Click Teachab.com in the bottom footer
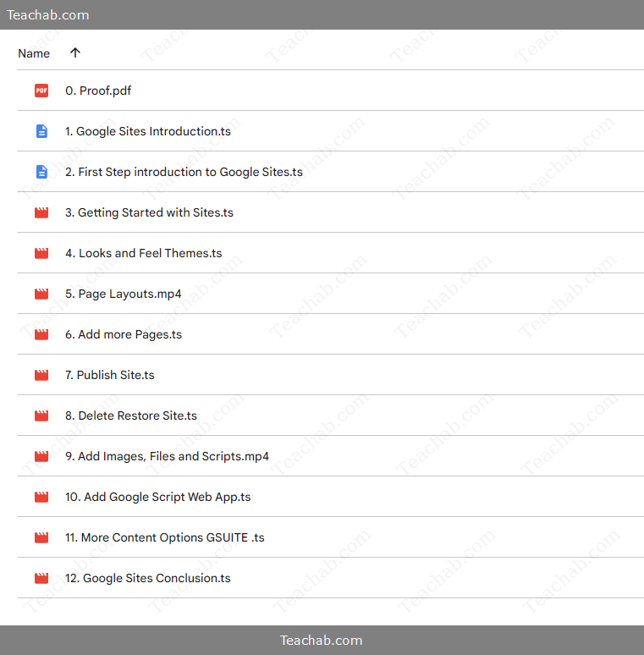Image resolution: width=644 pixels, height=655 pixels. pyautogui.click(x=322, y=641)
